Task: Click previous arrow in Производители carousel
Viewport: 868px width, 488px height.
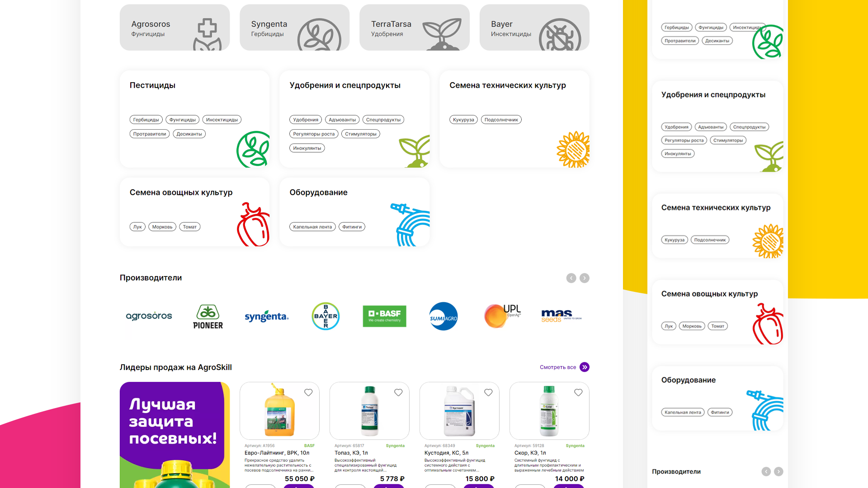Action: tap(571, 278)
